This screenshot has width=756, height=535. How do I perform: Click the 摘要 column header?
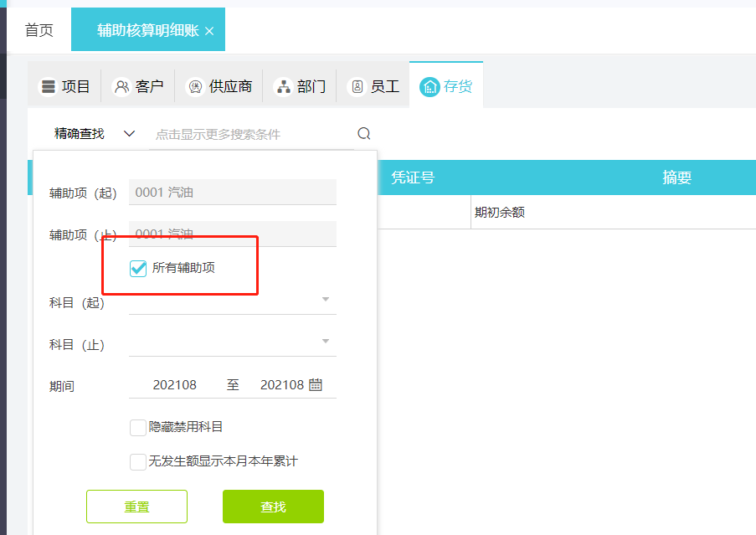click(x=676, y=177)
